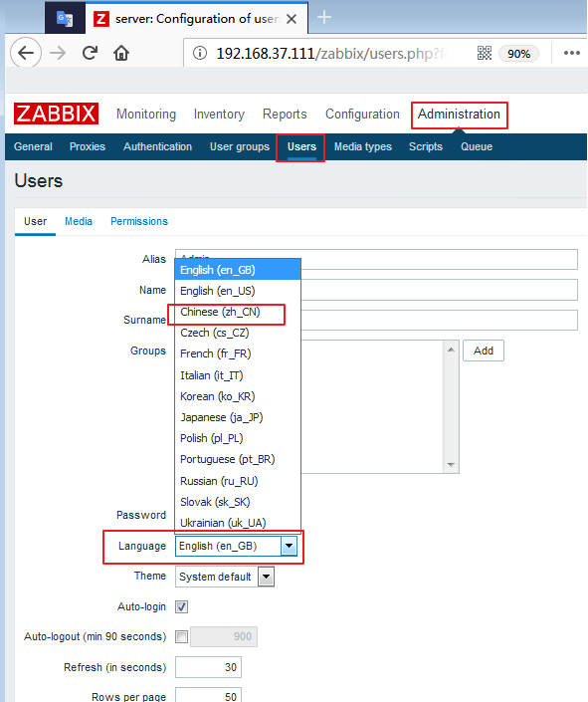Image resolution: width=588 pixels, height=702 pixels.
Task: Go to the browser home icon
Action: (121, 54)
